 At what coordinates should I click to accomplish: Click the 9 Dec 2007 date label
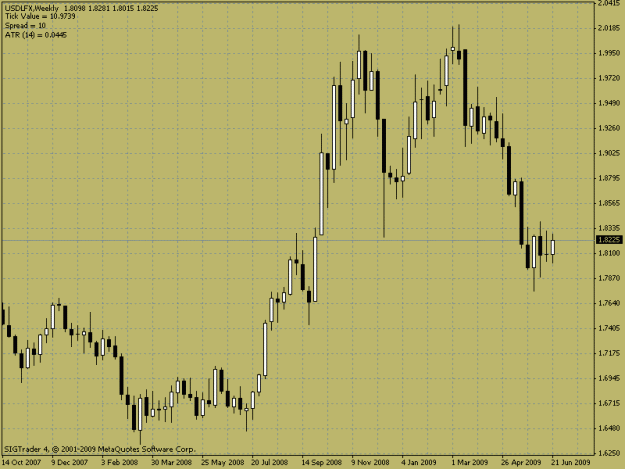pos(70,463)
